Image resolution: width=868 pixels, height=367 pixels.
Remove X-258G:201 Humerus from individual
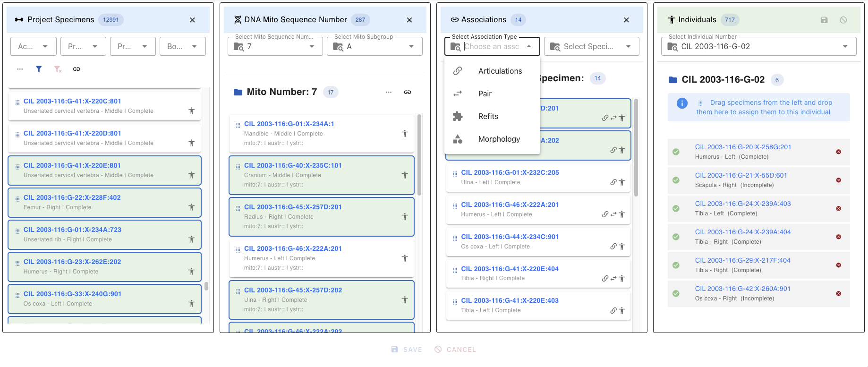pyautogui.click(x=839, y=152)
